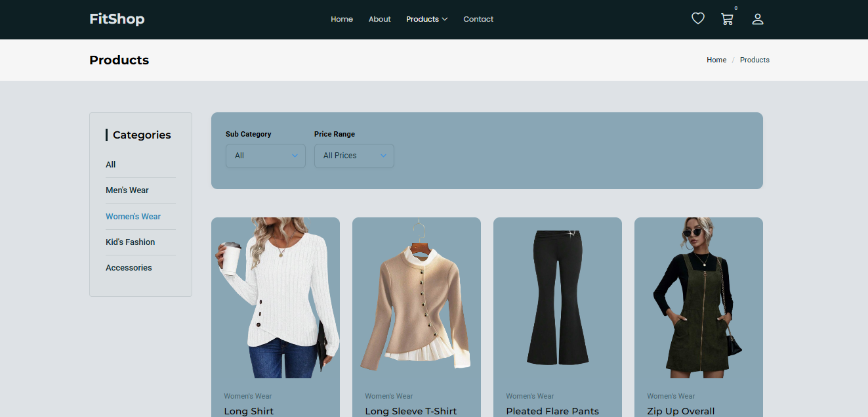The image size is (868, 417).
Task: Click the Zip Up Overall title
Action: pyautogui.click(x=680, y=411)
